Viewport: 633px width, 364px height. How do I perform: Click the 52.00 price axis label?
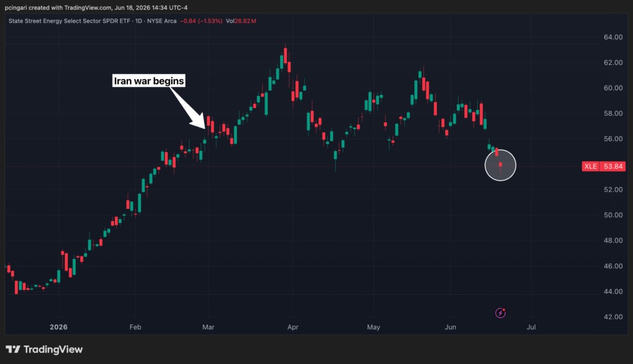(613, 190)
